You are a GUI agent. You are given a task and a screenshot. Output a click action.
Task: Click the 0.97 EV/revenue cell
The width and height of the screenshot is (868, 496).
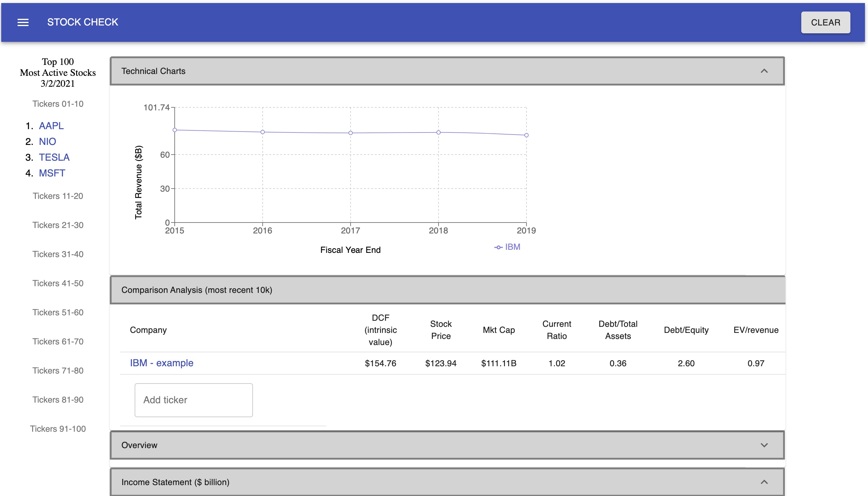[755, 363]
